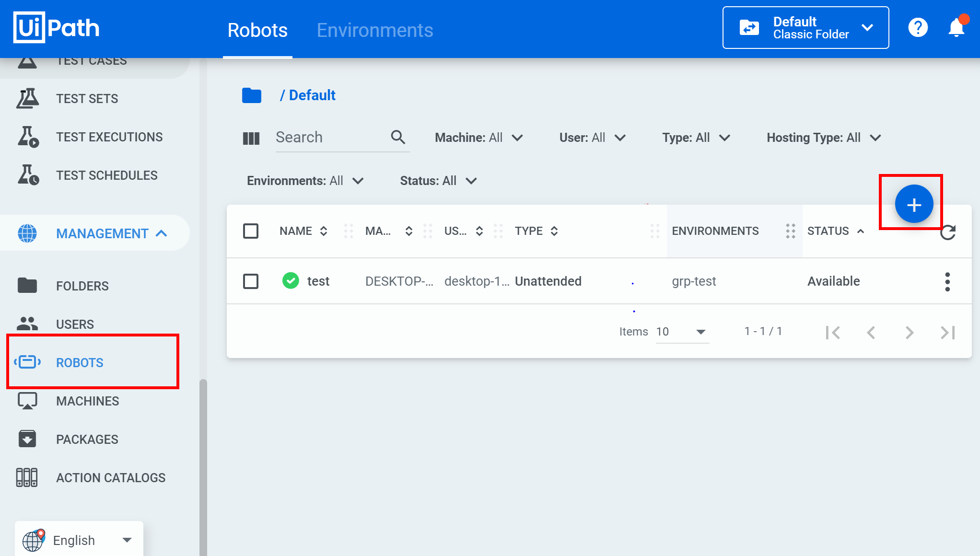Screen dimensions: 980x556
Task: Click the blue plus add robot button
Action: pyautogui.click(x=914, y=204)
